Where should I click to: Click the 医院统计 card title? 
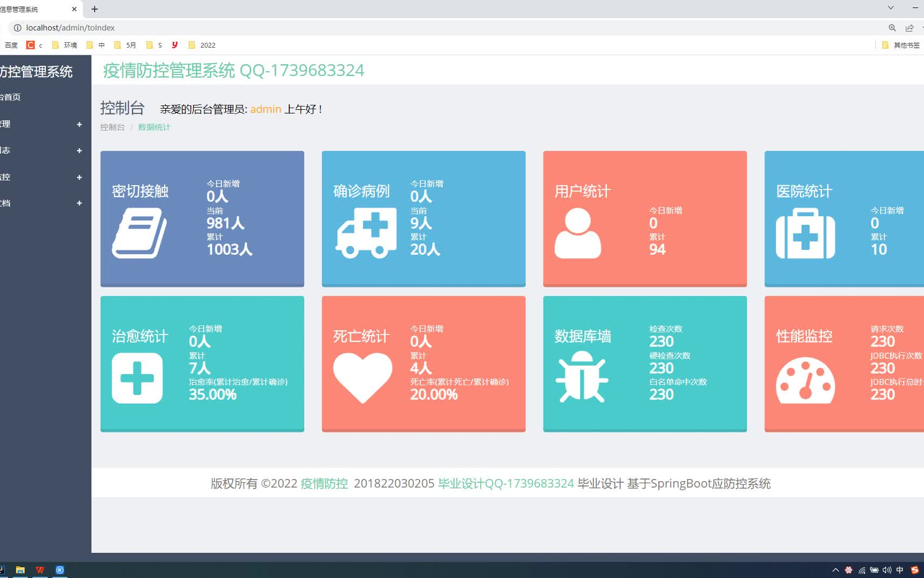tap(804, 191)
